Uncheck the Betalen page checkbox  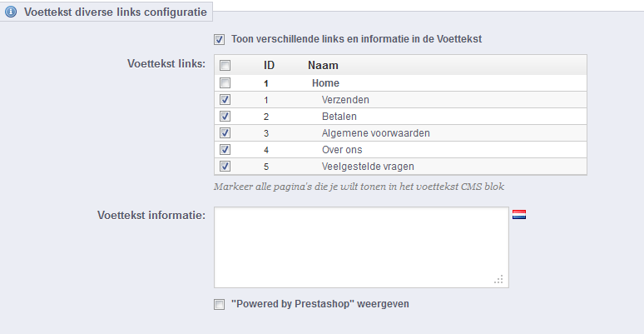point(225,117)
